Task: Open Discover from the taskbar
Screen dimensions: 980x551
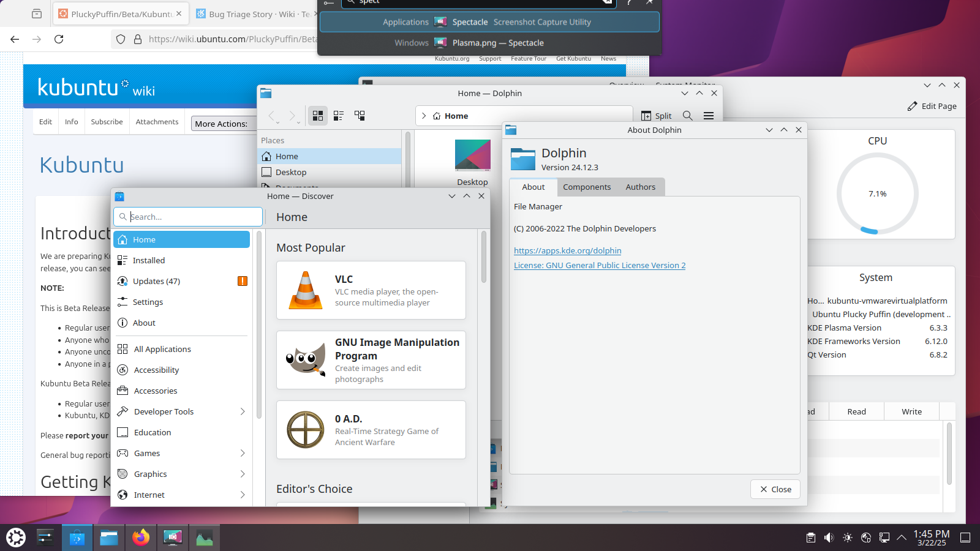Action: (x=77, y=538)
